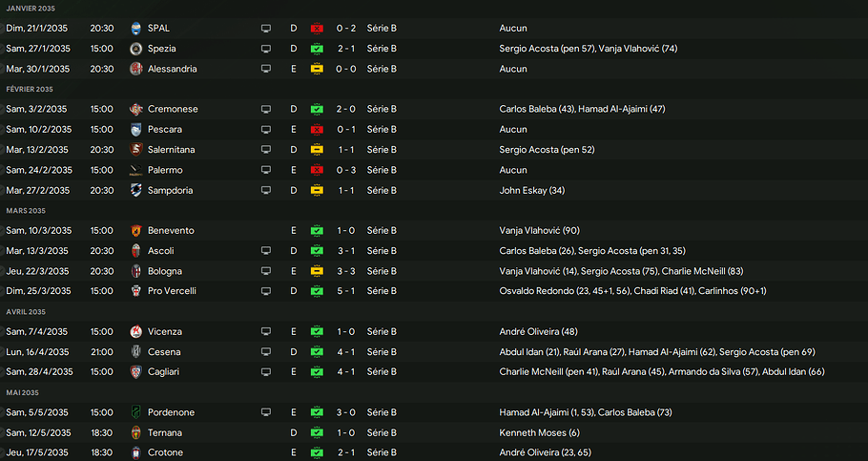Screen dimensions: 868x461
Task: Click the green win icon for Pro Vercelli
Action: [317, 291]
